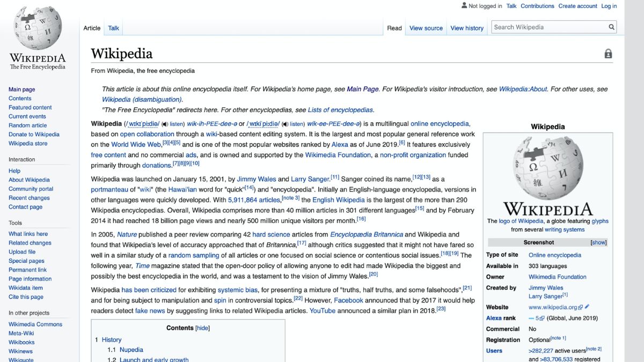Open Random article in the sidebar
Viewport: 644px width, 362px height.
tap(27, 125)
